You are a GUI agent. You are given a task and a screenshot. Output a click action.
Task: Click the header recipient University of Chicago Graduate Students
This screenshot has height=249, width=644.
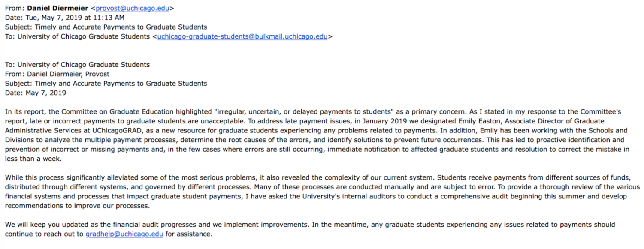pyautogui.click(x=84, y=36)
